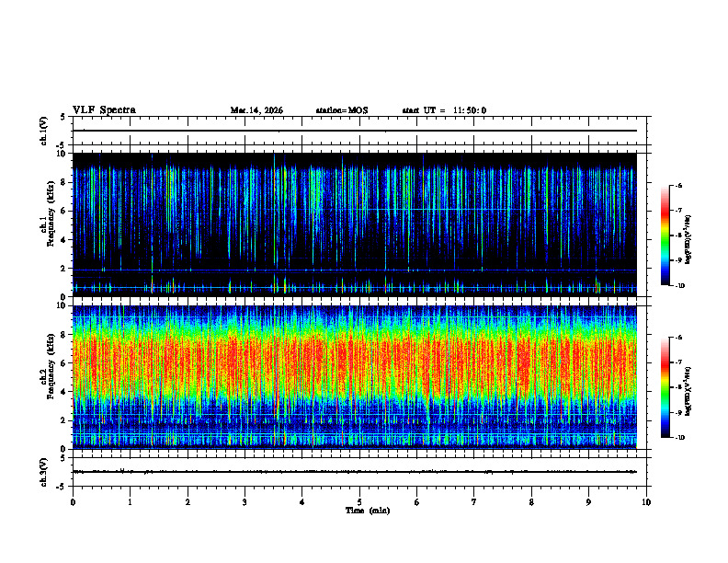Click the ch.1 voltage waveform trace
The width and height of the screenshot is (728, 563).
(x=355, y=131)
